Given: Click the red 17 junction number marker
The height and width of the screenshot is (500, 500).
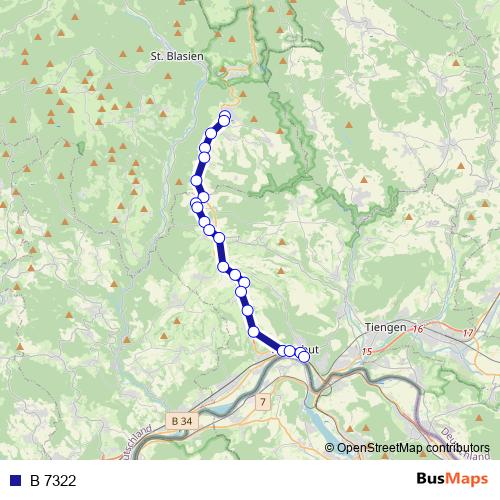Looking at the screenshot, I should tap(468, 333).
